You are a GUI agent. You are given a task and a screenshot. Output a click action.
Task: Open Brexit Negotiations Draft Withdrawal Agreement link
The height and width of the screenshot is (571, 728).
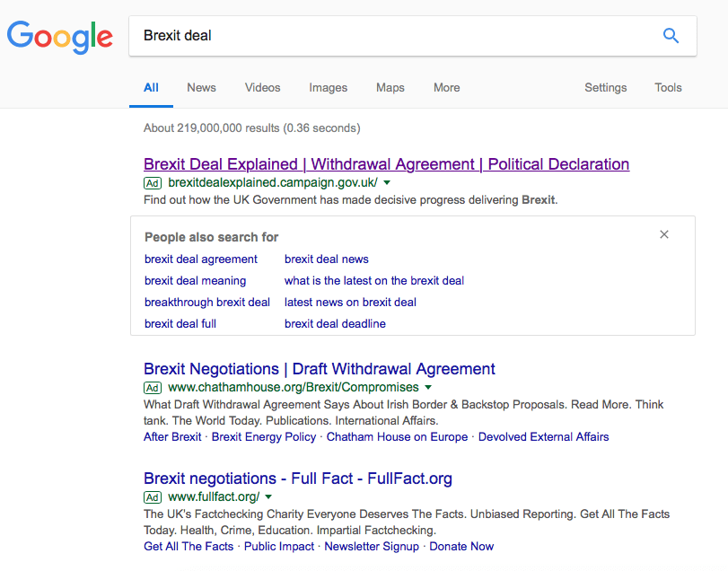click(x=320, y=369)
